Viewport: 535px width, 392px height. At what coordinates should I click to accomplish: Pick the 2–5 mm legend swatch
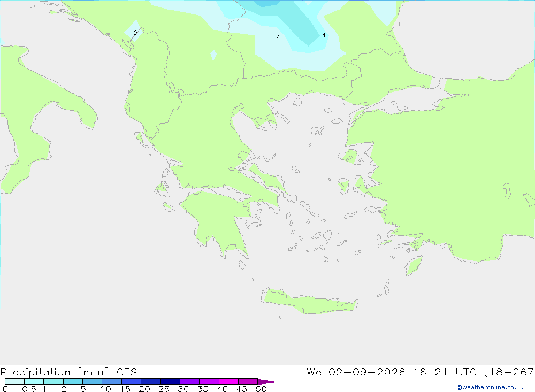[73, 381]
